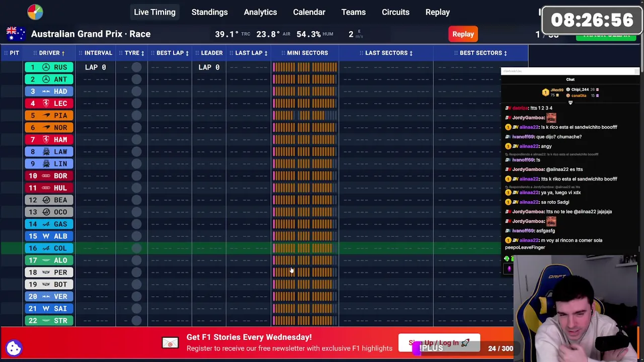
Task: Click Audi logo beside BOR
Action: pos(46,176)
